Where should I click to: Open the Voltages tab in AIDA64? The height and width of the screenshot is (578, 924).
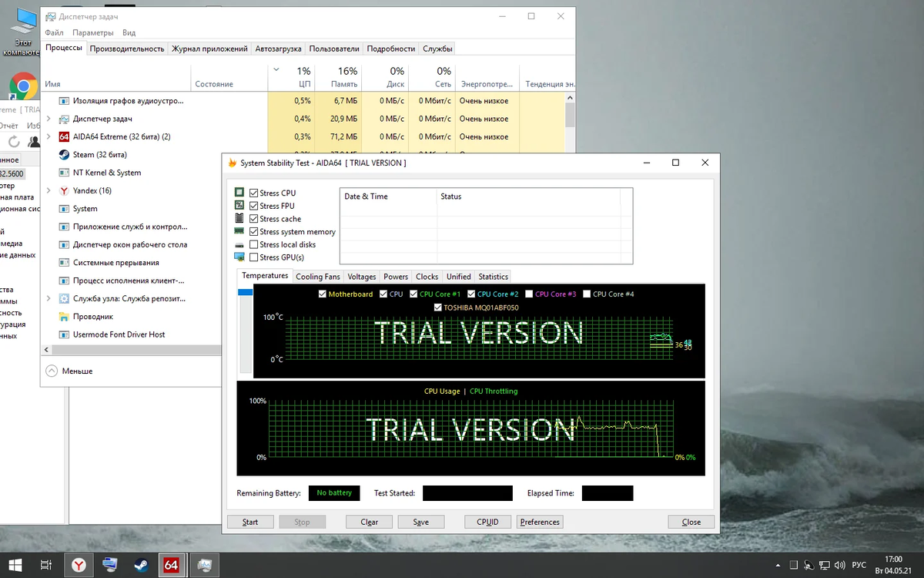(362, 277)
